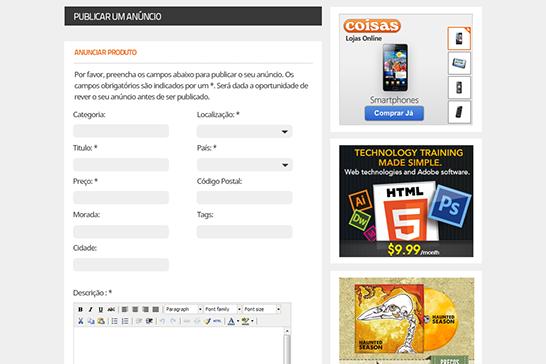Open the Font size dropdown
Screen dimensions: 546x364
(x=262, y=309)
